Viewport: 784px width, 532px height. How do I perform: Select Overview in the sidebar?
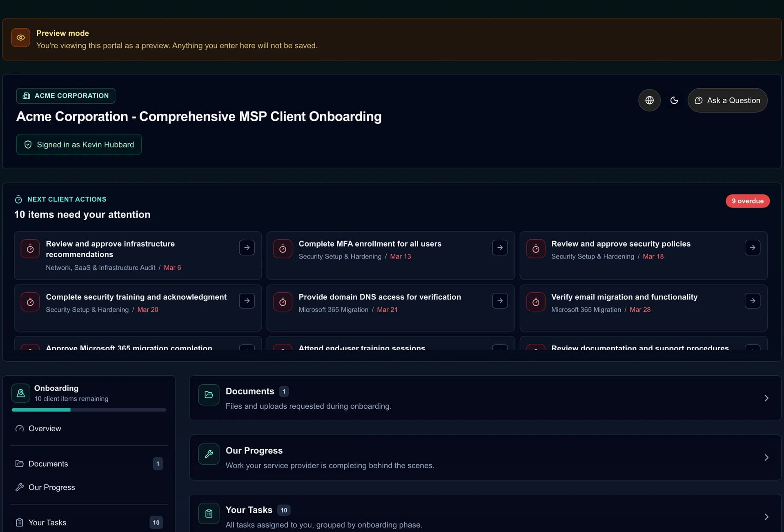[89, 428]
